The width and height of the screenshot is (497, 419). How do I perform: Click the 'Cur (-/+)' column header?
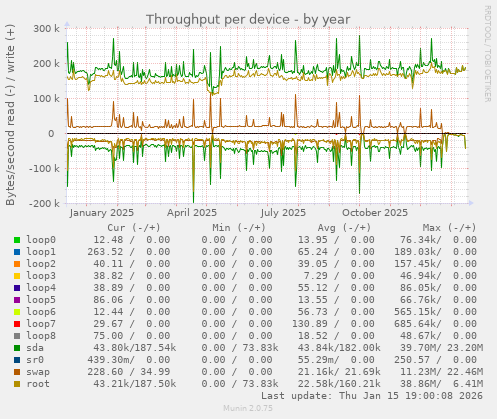(x=134, y=228)
